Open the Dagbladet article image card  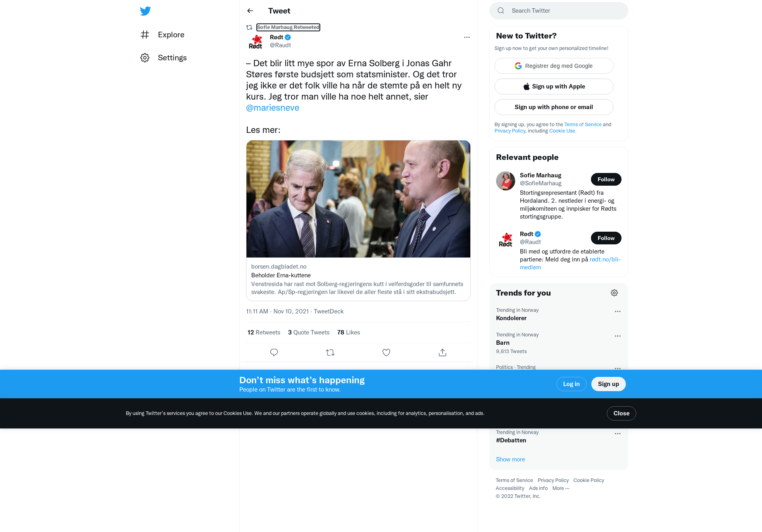(358, 221)
